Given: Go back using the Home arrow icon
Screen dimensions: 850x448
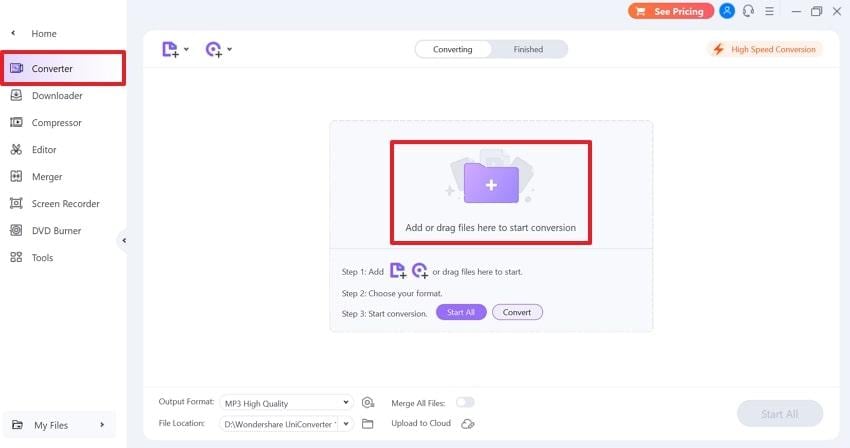Looking at the screenshot, I should tap(14, 33).
